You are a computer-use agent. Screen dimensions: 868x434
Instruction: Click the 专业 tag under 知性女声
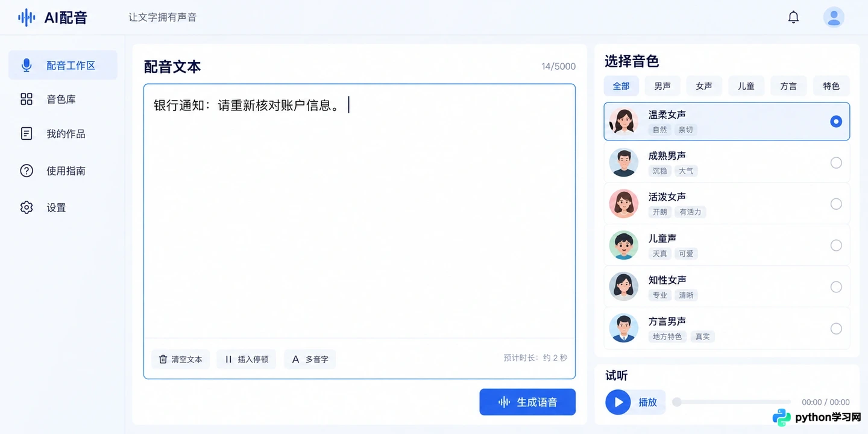(660, 295)
